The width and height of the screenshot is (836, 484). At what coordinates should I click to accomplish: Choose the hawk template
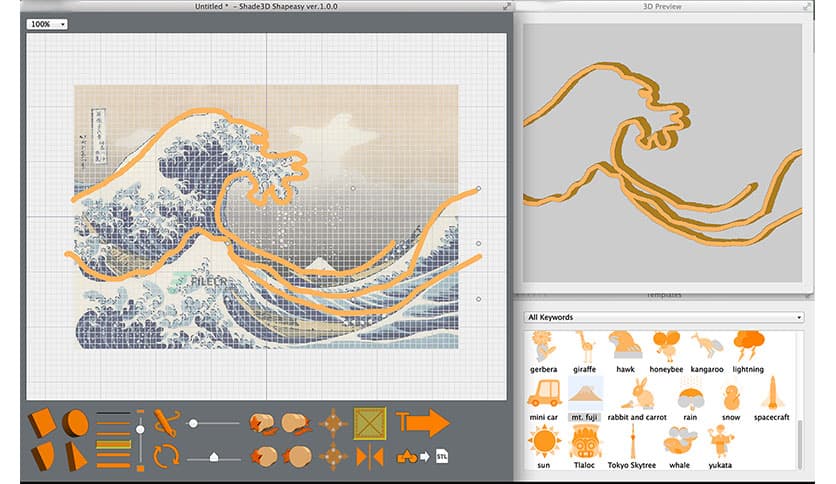point(625,352)
